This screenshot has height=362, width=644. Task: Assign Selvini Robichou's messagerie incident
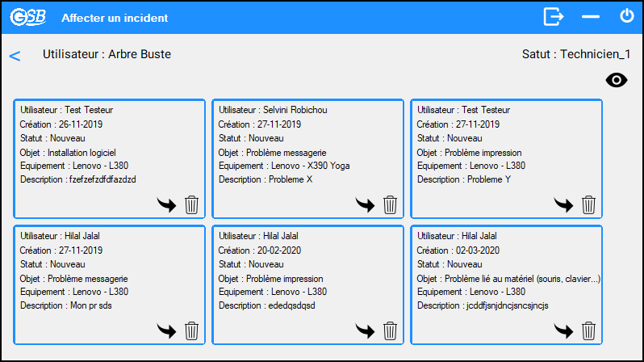(x=365, y=204)
